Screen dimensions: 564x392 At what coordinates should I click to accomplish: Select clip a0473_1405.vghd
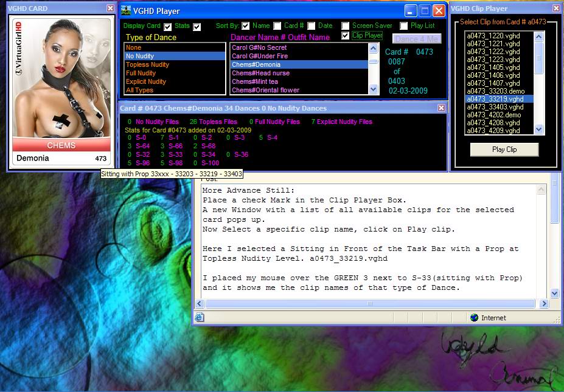(x=500, y=67)
